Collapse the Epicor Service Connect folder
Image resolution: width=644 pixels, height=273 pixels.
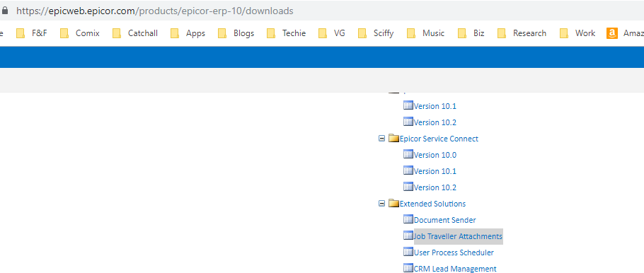[x=381, y=139]
